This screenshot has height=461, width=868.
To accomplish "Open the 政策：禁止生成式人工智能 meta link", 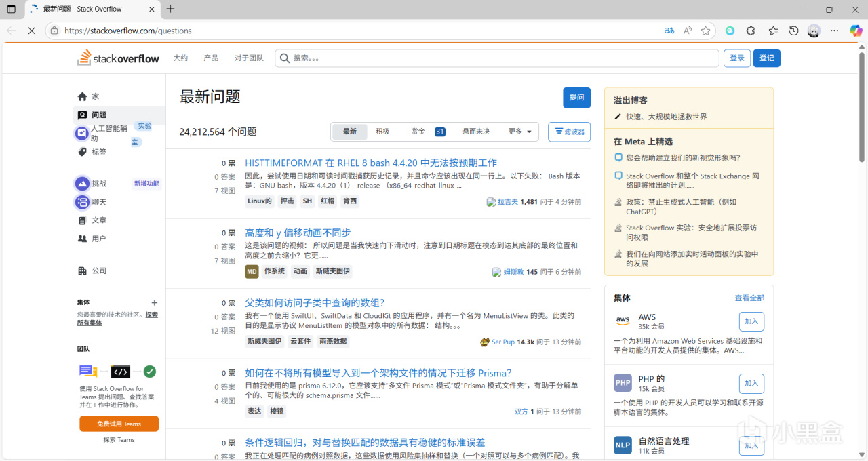I will (x=681, y=207).
